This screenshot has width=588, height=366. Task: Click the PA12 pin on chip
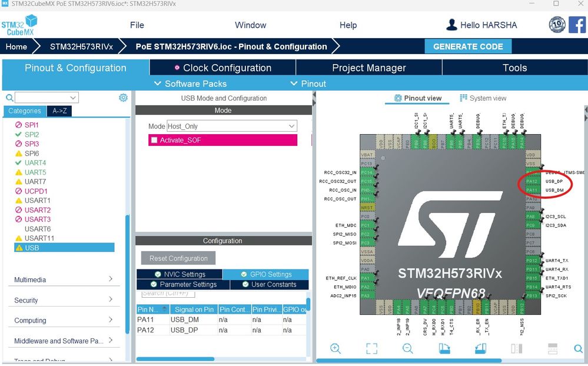click(x=531, y=181)
